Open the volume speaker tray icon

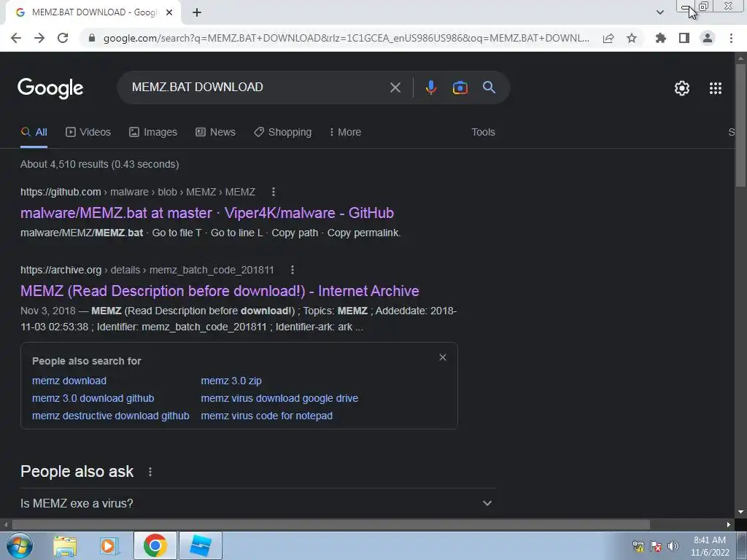click(x=673, y=546)
